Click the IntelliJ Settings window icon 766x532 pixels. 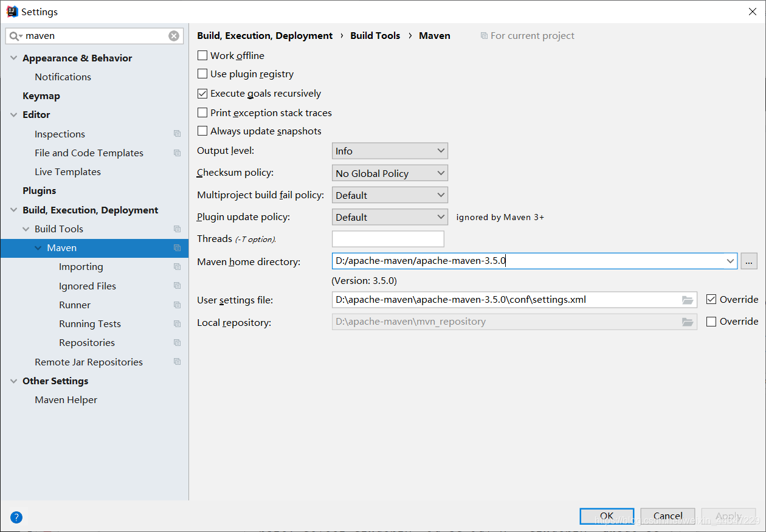12,12
